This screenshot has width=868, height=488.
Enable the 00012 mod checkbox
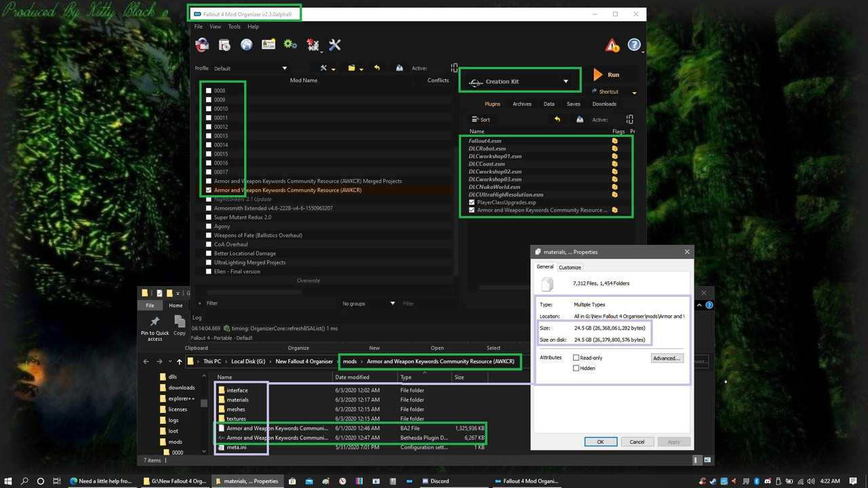coord(209,127)
